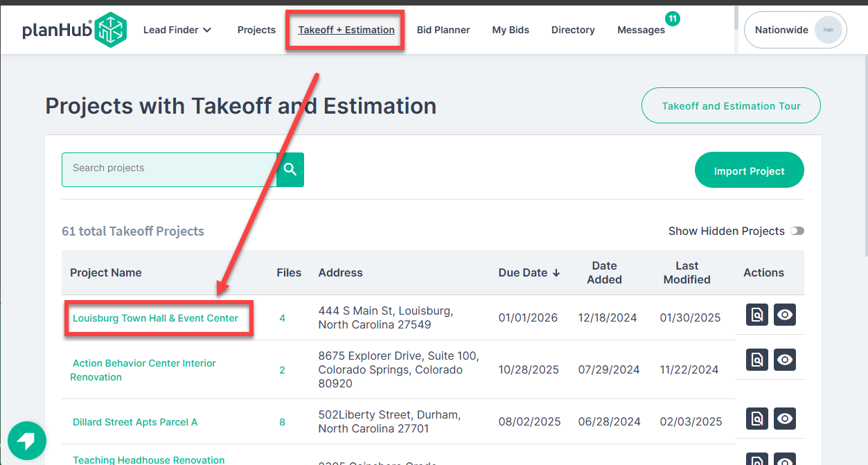Screen dimensions: 868x465
Task: Open the file preview for Louisburg Town Hall
Action: [x=756, y=315]
